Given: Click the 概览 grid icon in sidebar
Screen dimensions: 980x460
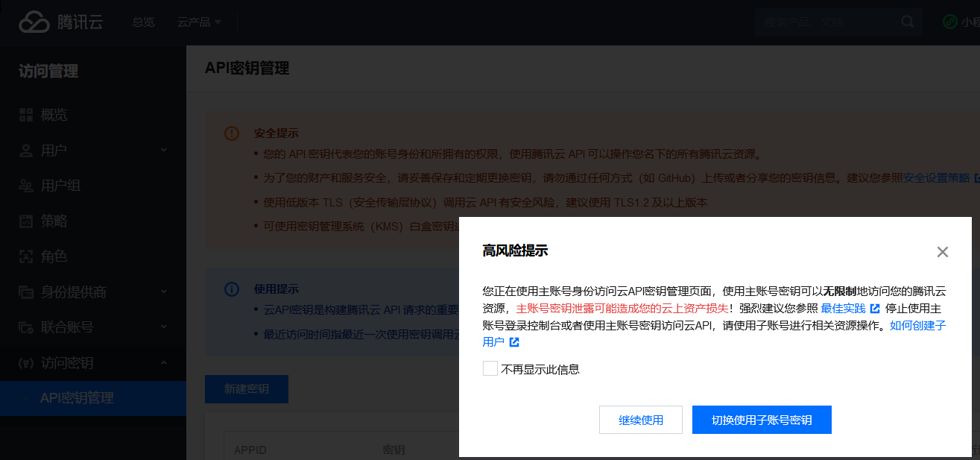Looking at the screenshot, I should (26, 115).
